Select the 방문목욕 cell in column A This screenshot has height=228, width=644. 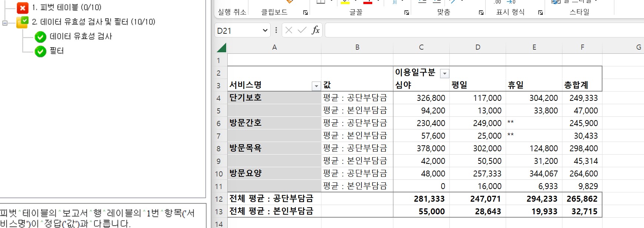point(274,148)
